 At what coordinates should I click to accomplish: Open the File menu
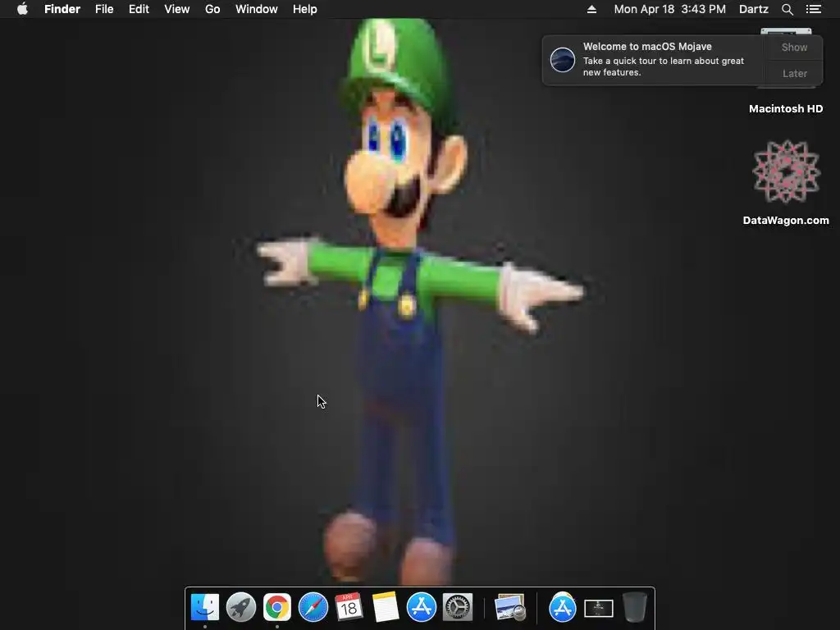point(104,9)
